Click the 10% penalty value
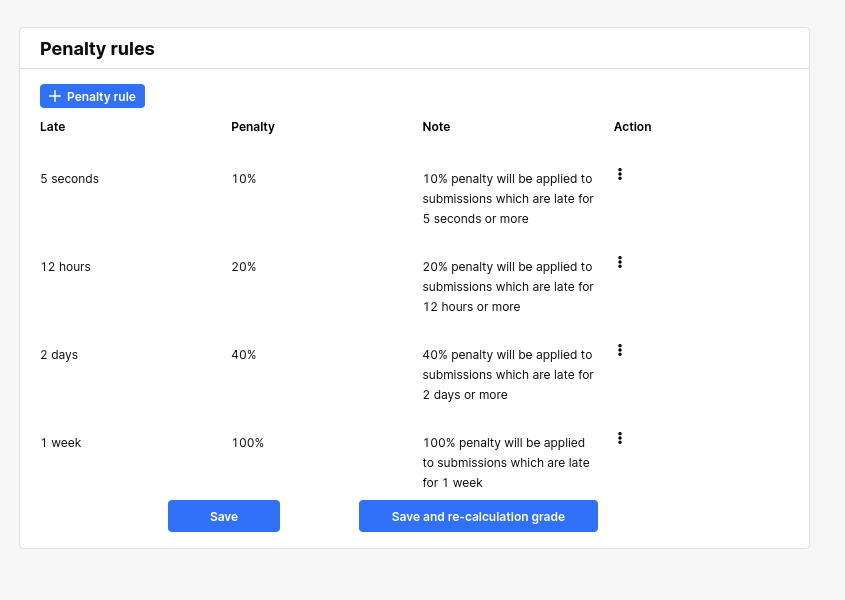 pyautogui.click(x=244, y=179)
